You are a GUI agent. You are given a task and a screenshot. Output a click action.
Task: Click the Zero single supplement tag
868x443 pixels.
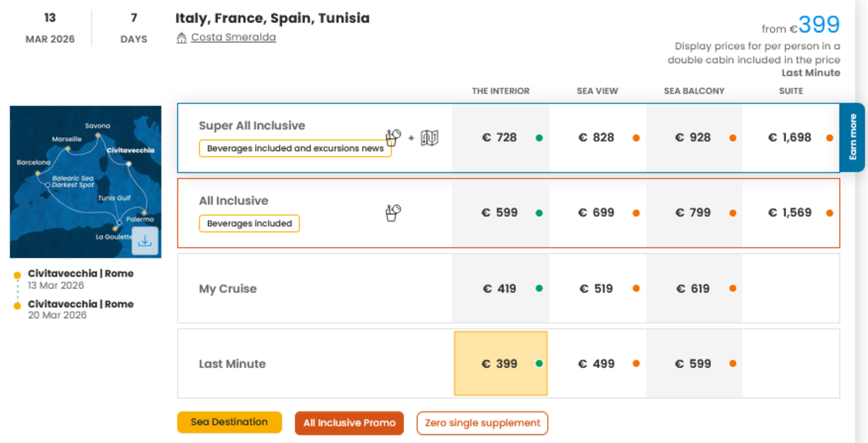click(x=482, y=423)
